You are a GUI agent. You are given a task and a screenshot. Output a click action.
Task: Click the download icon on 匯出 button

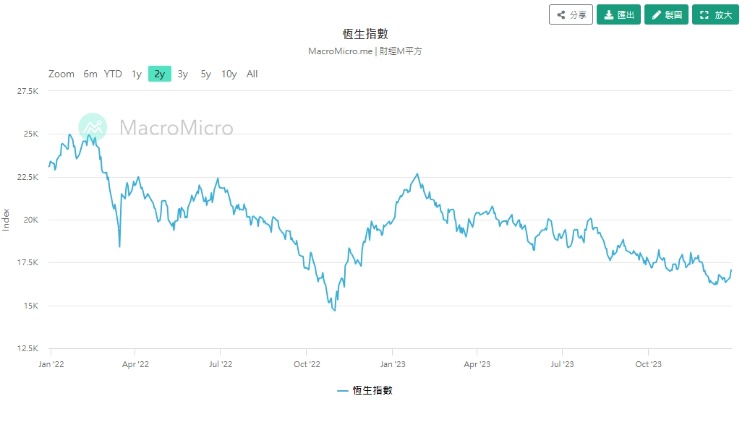click(609, 15)
